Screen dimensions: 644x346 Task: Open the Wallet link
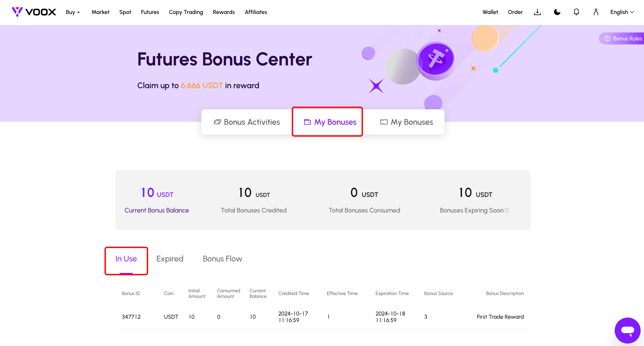(490, 12)
